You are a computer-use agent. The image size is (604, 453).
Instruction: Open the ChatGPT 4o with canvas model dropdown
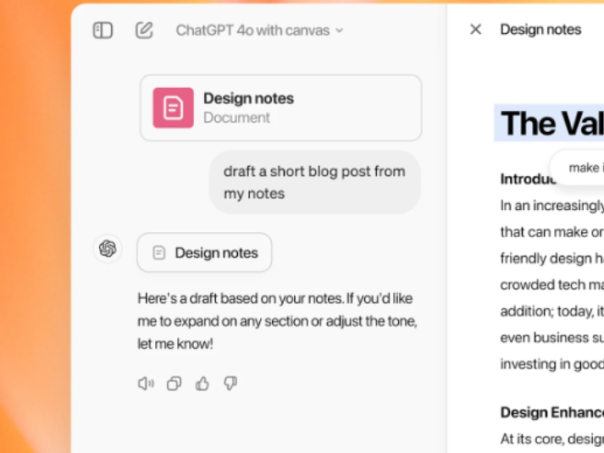tap(259, 30)
